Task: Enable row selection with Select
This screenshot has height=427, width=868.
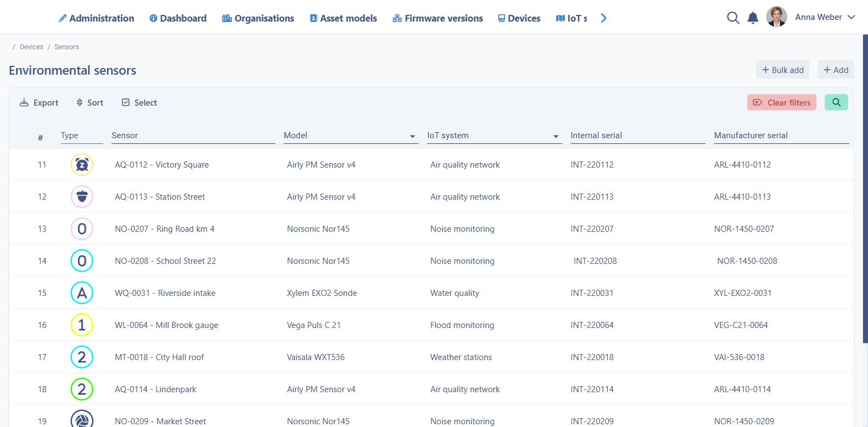Action: click(x=139, y=102)
